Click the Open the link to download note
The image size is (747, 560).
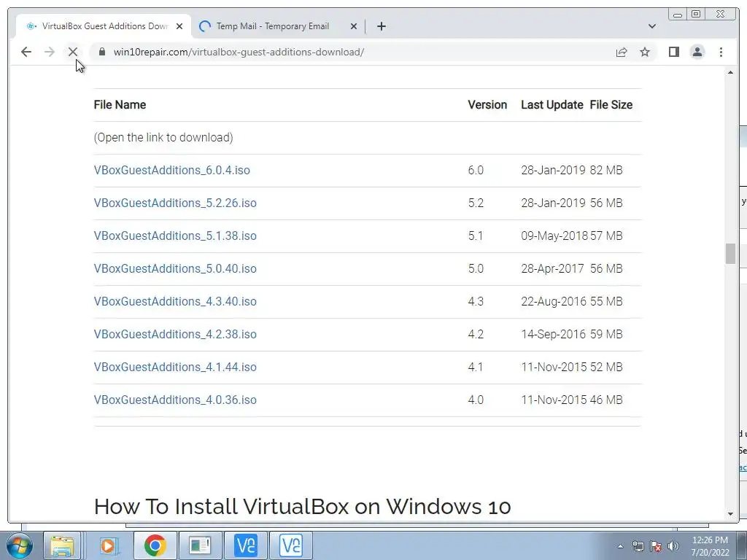[x=163, y=138]
